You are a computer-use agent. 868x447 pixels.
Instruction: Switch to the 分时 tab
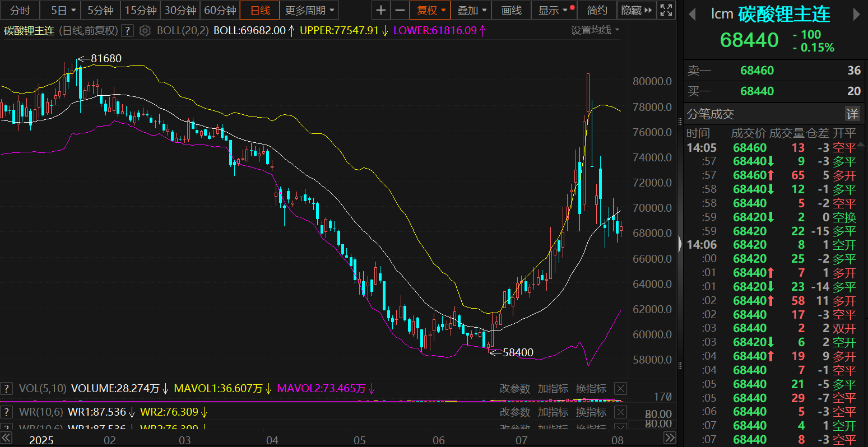point(20,10)
